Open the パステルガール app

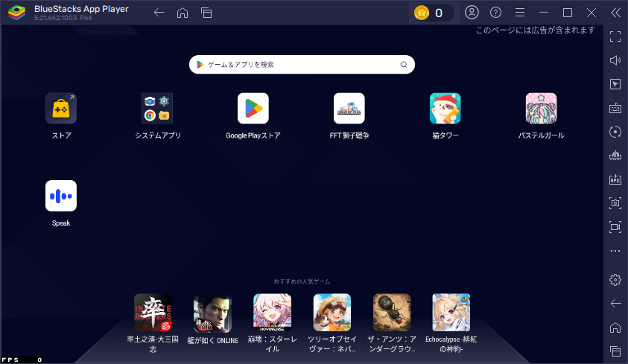pyautogui.click(x=541, y=109)
